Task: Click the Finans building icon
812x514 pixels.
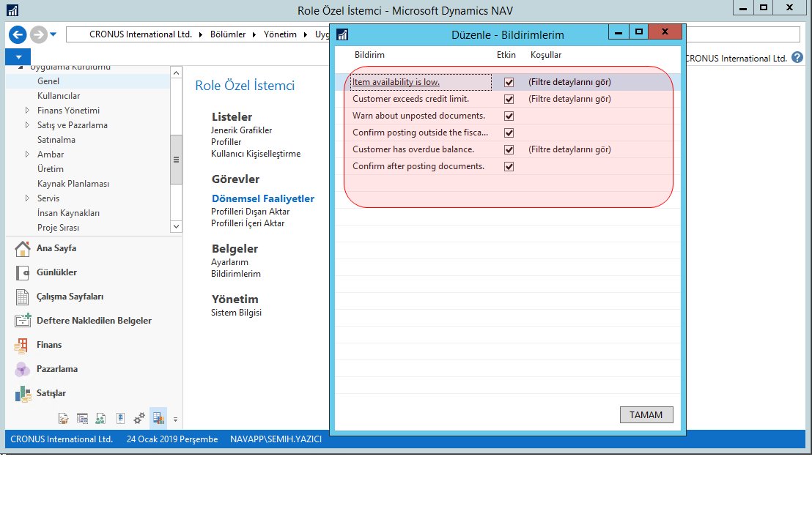Action: (22, 346)
